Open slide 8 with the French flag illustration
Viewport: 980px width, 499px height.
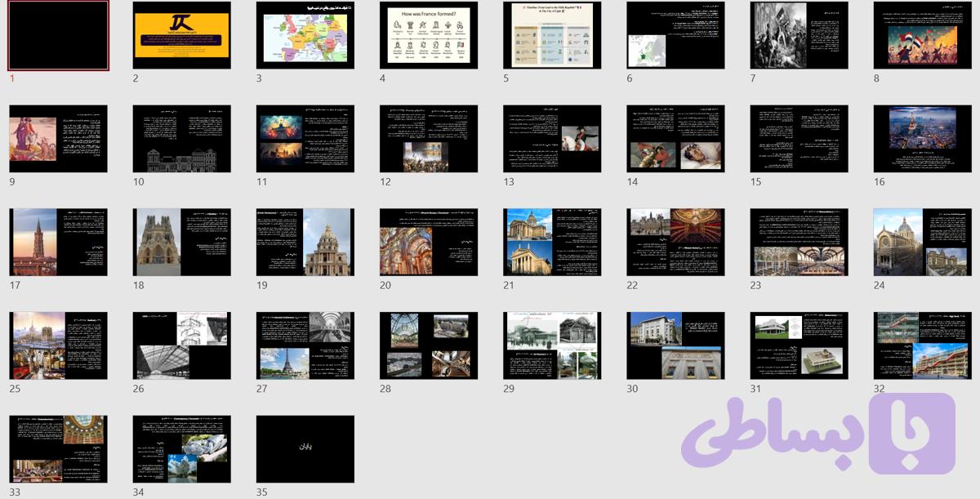click(x=923, y=35)
